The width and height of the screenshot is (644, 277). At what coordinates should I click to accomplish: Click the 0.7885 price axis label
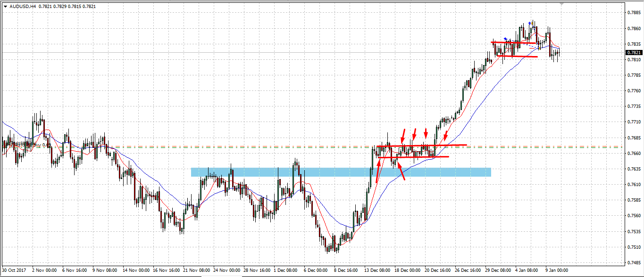[x=635, y=13]
